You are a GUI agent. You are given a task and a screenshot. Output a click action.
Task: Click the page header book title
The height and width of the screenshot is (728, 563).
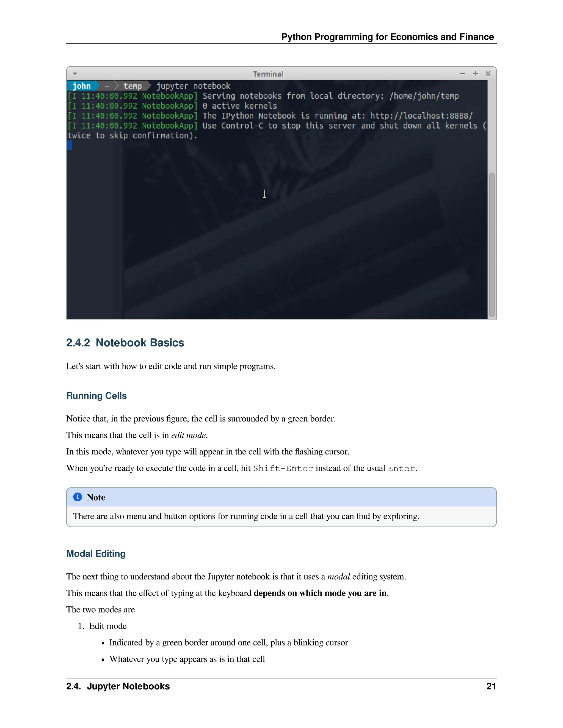tap(388, 37)
